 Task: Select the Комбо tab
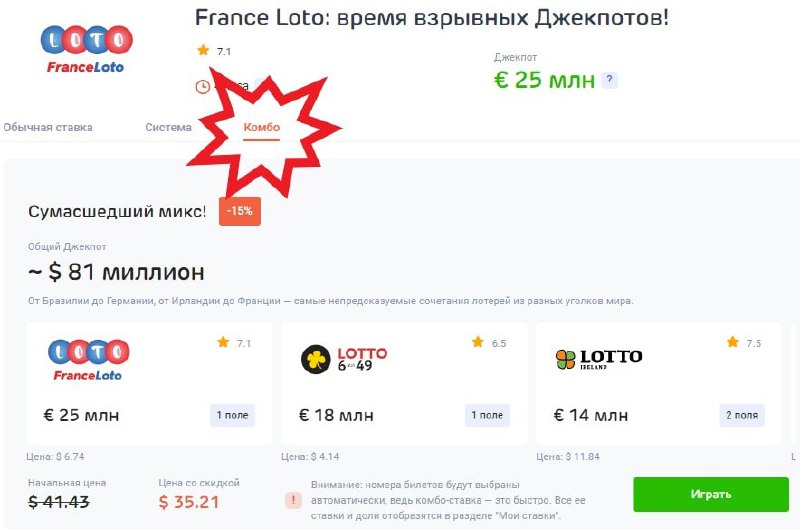coord(262,127)
